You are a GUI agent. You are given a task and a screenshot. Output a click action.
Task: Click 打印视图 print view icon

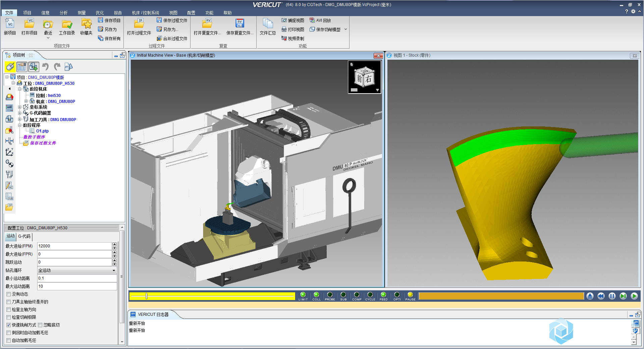(284, 30)
